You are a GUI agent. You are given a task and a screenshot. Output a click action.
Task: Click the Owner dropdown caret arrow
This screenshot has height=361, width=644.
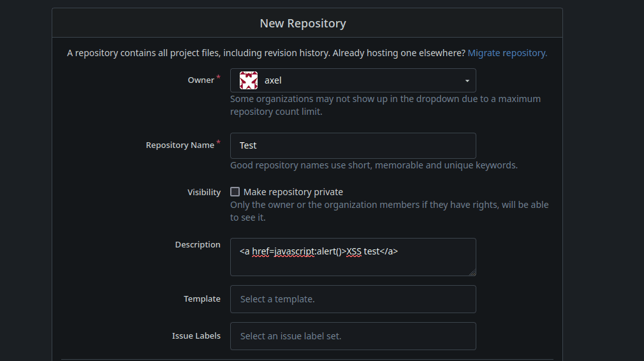click(x=467, y=81)
